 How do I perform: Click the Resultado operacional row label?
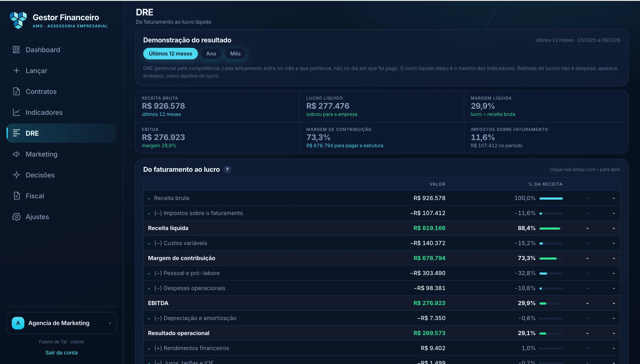[x=179, y=333]
